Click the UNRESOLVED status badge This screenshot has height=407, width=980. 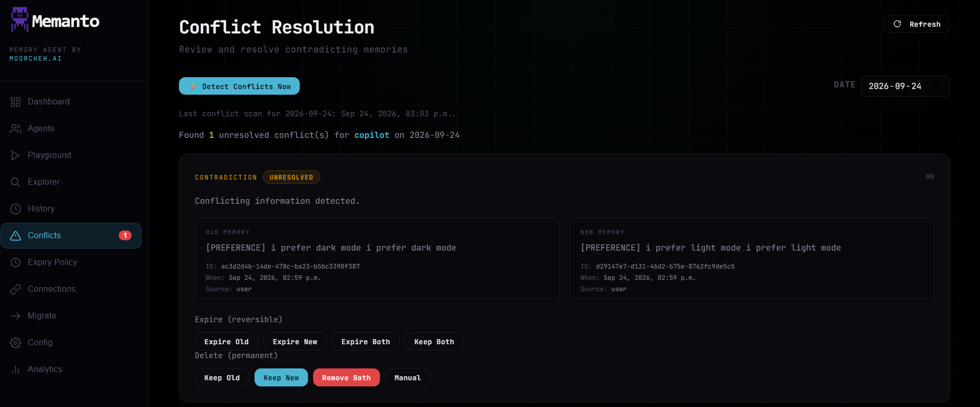[x=291, y=178]
